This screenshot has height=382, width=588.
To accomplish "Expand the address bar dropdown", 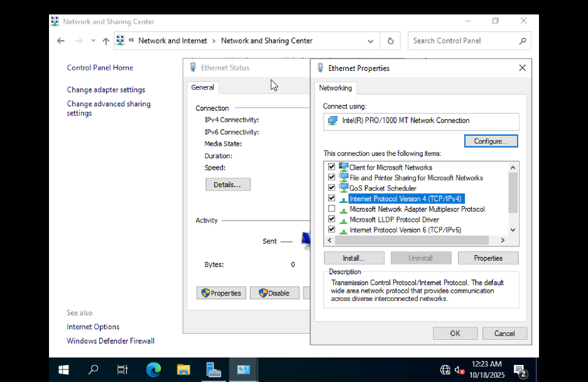I will (371, 40).
